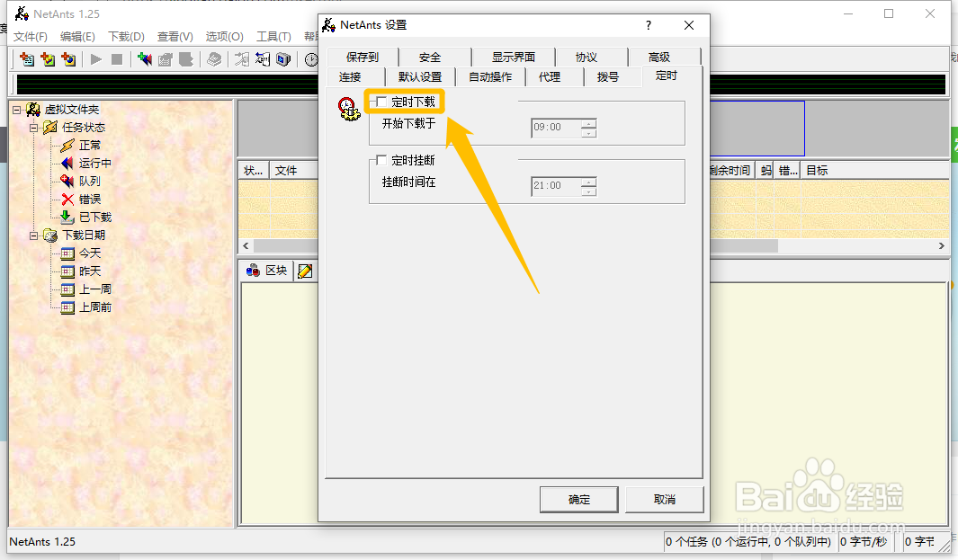Click the alarm clock icon in timer settings
This screenshot has width=958, height=560.
pos(349,109)
